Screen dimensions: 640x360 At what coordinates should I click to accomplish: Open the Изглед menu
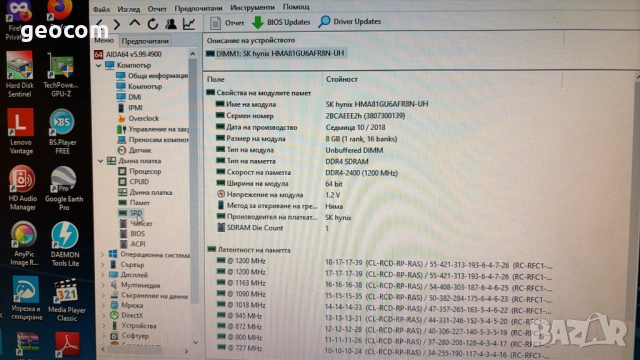[x=129, y=9]
